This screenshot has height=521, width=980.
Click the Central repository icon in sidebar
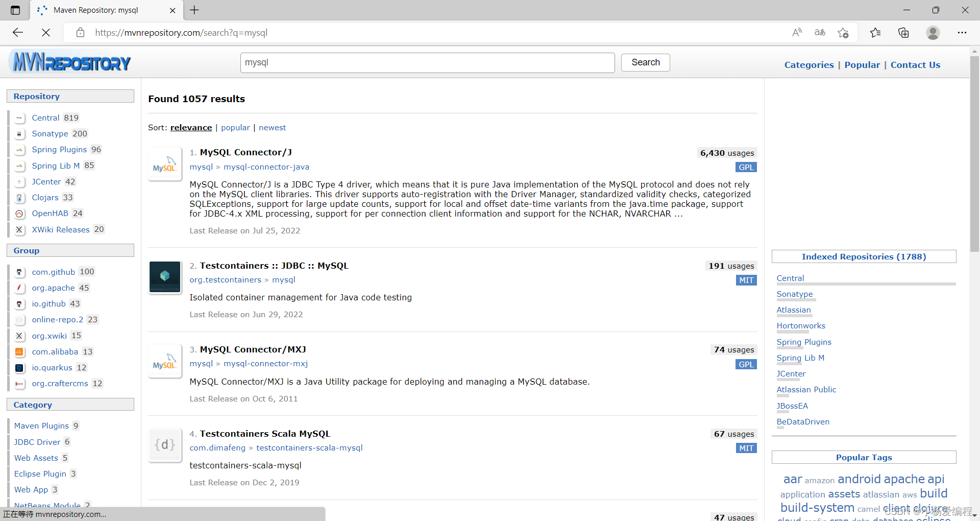coord(19,118)
